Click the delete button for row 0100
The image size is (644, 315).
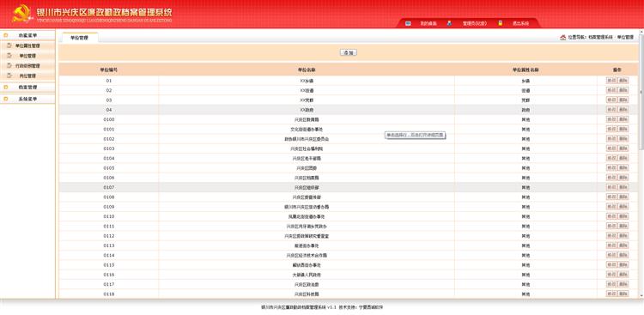[623, 119]
